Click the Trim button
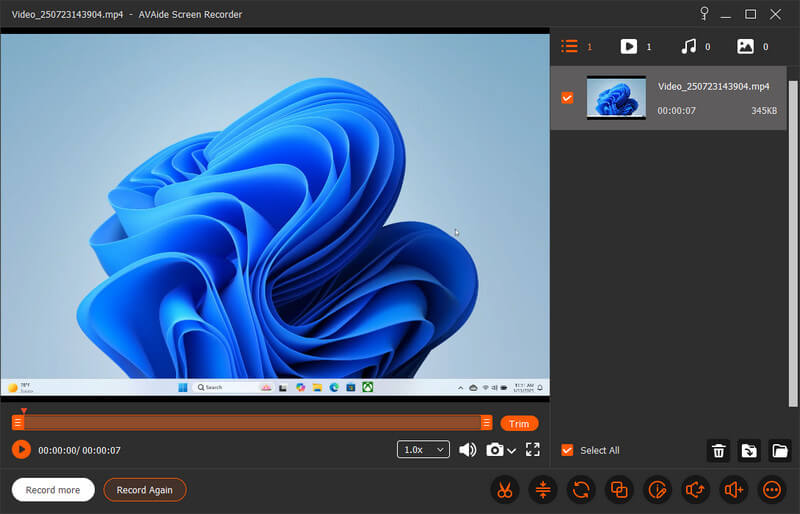 click(519, 424)
